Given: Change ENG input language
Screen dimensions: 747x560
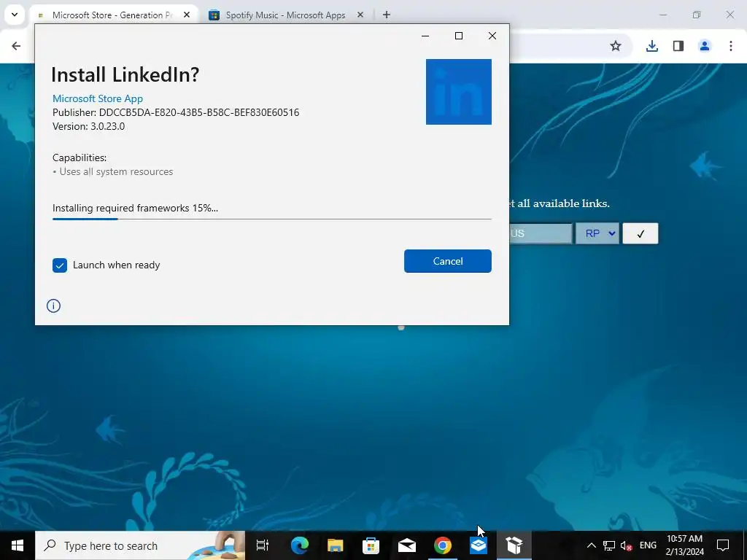Looking at the screenshot, I should click(x=648, y=545).
